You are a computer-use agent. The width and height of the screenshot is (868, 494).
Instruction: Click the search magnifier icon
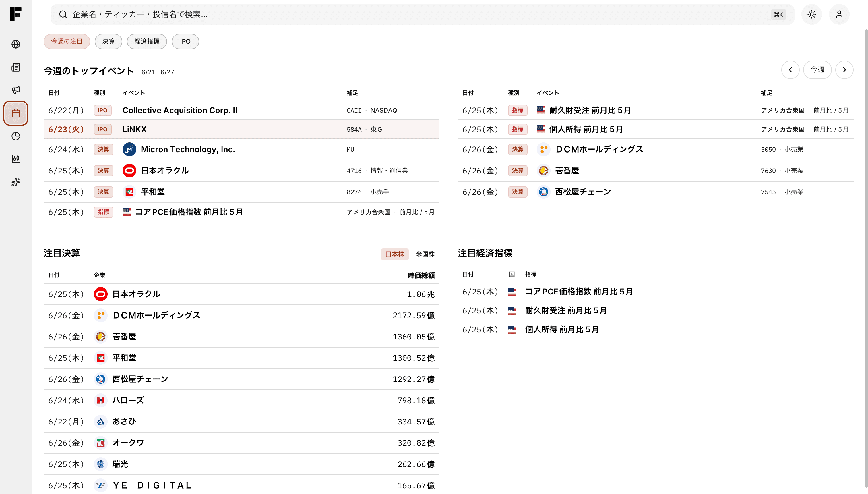[63, 14]
